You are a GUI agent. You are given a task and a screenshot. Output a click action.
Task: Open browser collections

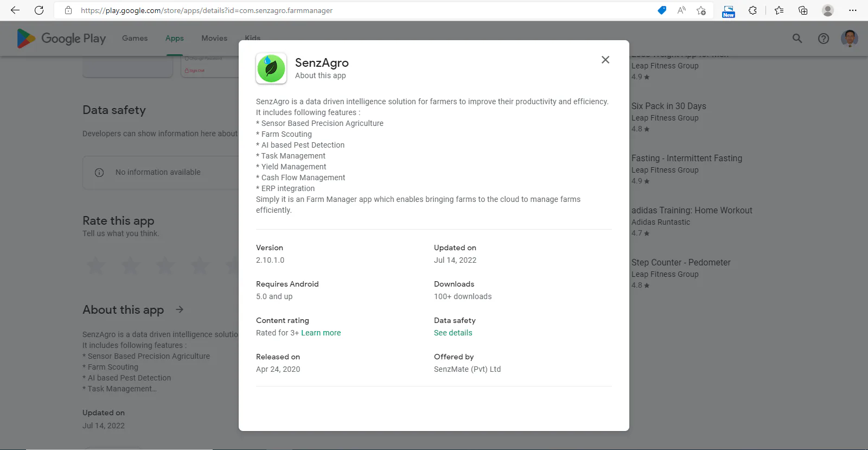coord(803,10)
